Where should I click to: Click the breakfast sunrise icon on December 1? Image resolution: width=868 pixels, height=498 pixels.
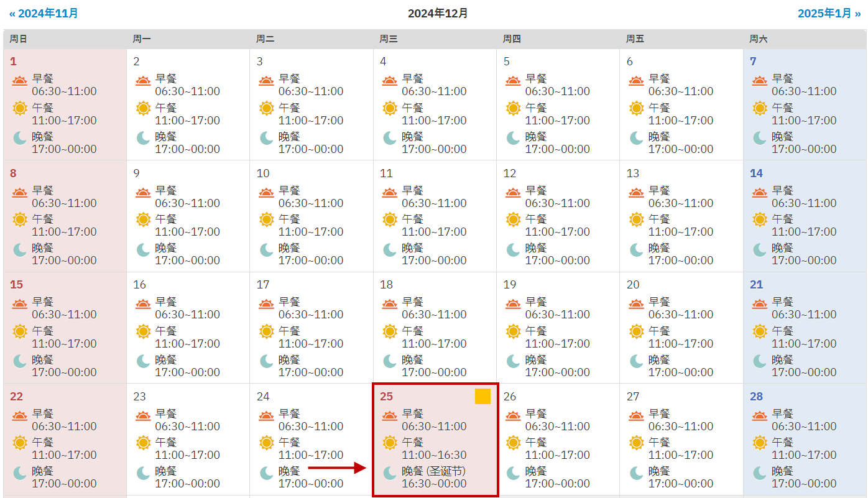coord(21,81)
